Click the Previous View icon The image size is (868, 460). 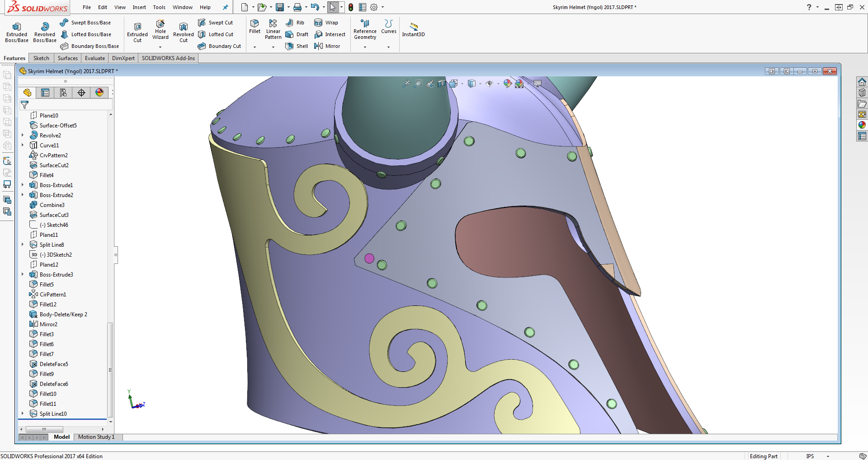tap(430, 84)
